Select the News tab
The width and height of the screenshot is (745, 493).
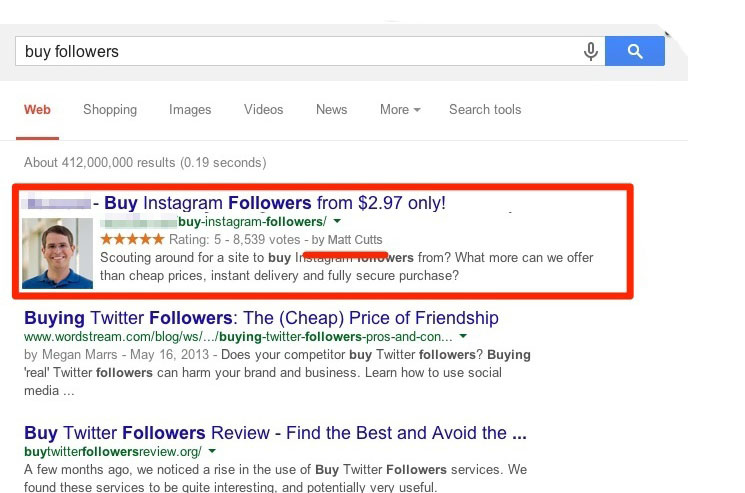pyautogui.click(x=331, y=110)
